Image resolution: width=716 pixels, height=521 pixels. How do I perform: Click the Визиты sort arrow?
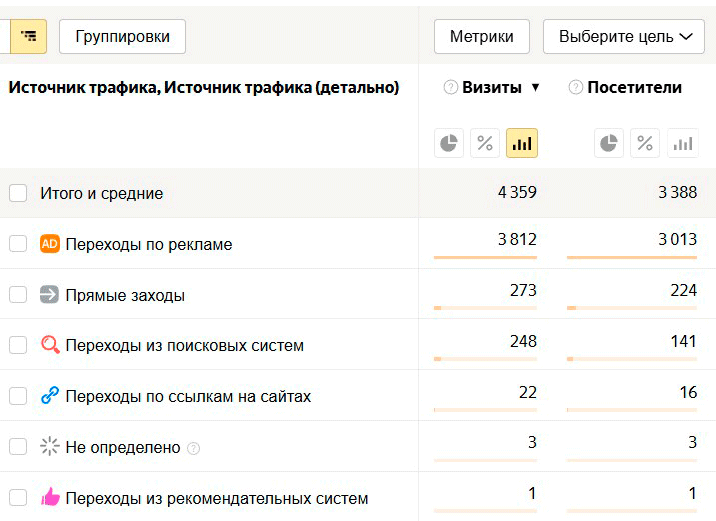click(x=535, y=88)
